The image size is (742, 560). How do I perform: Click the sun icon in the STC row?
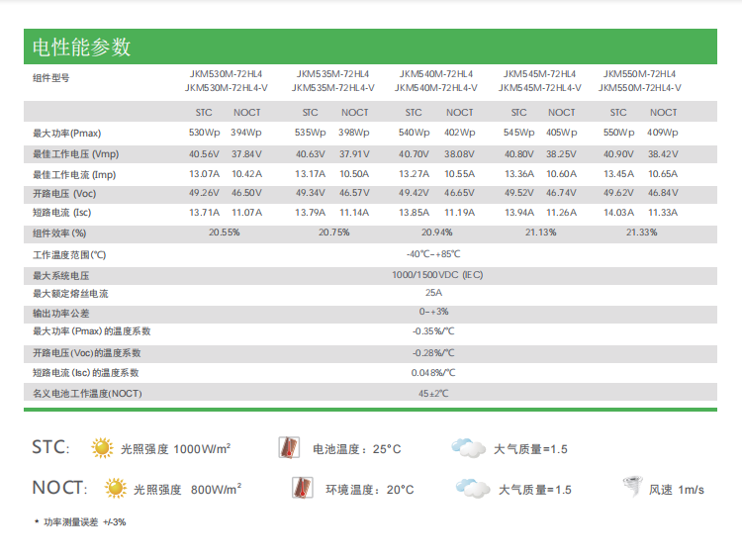(x=102, y=448)
